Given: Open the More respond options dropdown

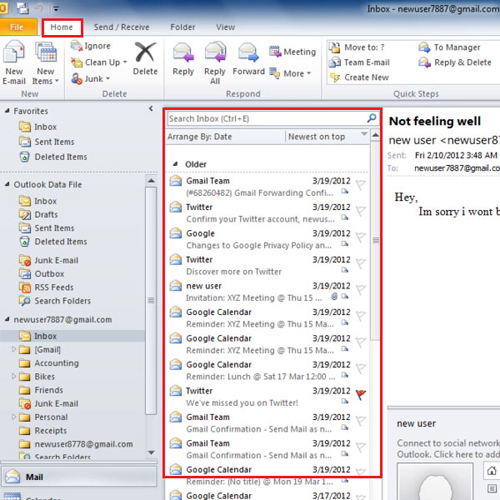Looking at the screenshot, I should tap(290, 73).
